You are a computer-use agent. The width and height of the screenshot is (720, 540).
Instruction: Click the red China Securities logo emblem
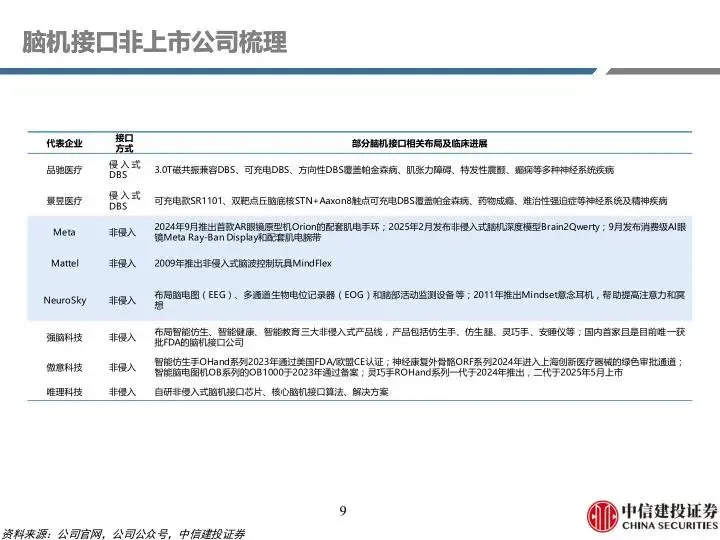click(x=602, y=516)
